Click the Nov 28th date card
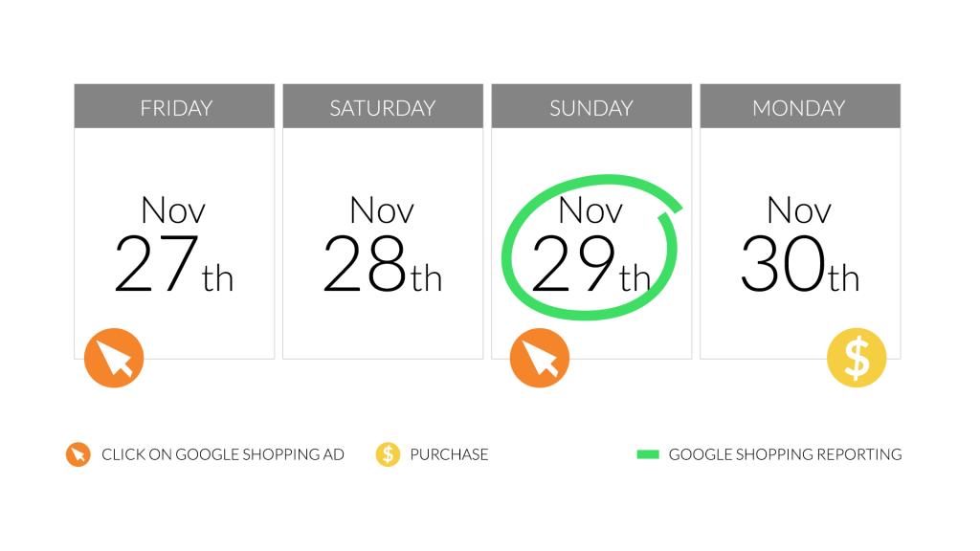This screenshot has width=980, height=551. point(383,244)
